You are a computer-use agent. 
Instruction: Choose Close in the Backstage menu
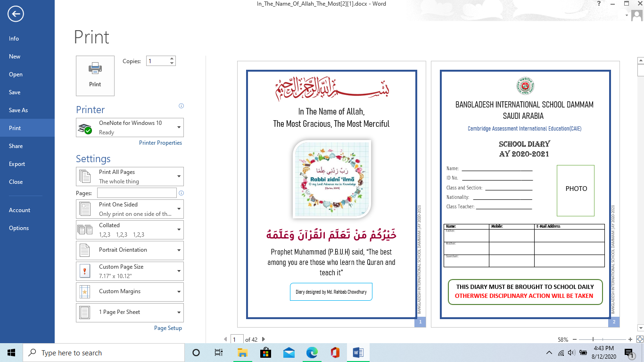point(27,182)
